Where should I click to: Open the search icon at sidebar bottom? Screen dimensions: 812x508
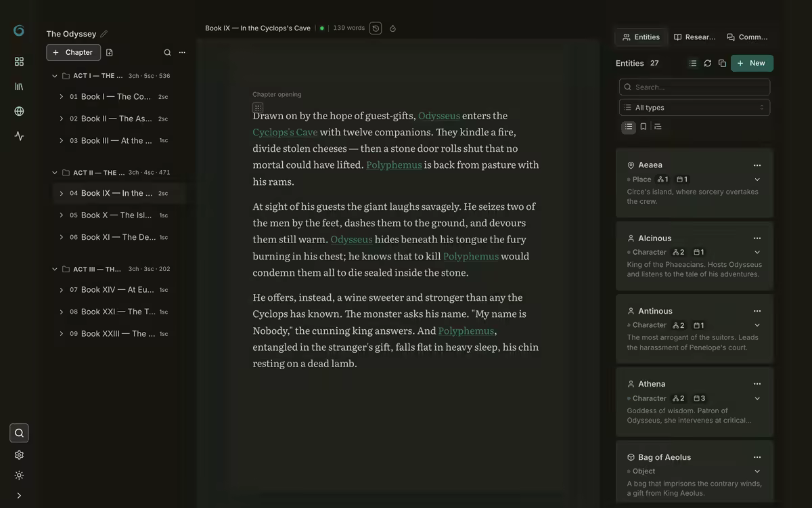19,433
